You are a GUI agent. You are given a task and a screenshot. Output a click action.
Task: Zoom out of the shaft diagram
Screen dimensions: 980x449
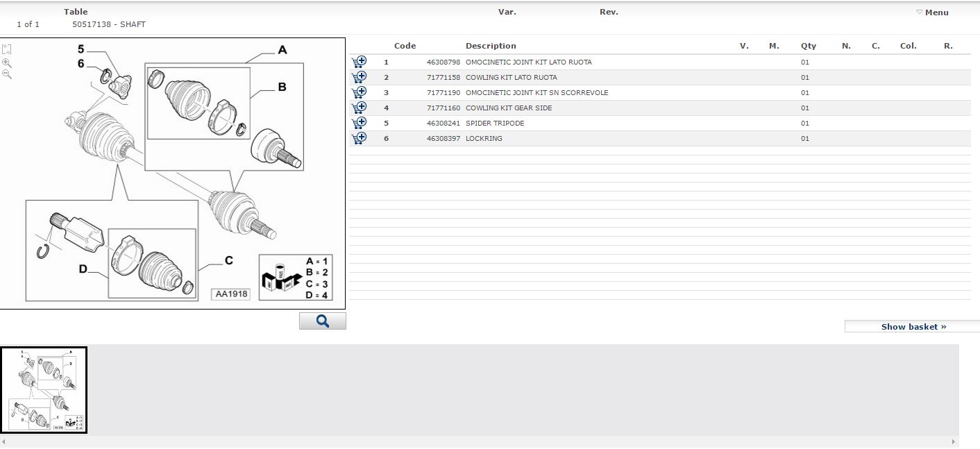point(7,75)
